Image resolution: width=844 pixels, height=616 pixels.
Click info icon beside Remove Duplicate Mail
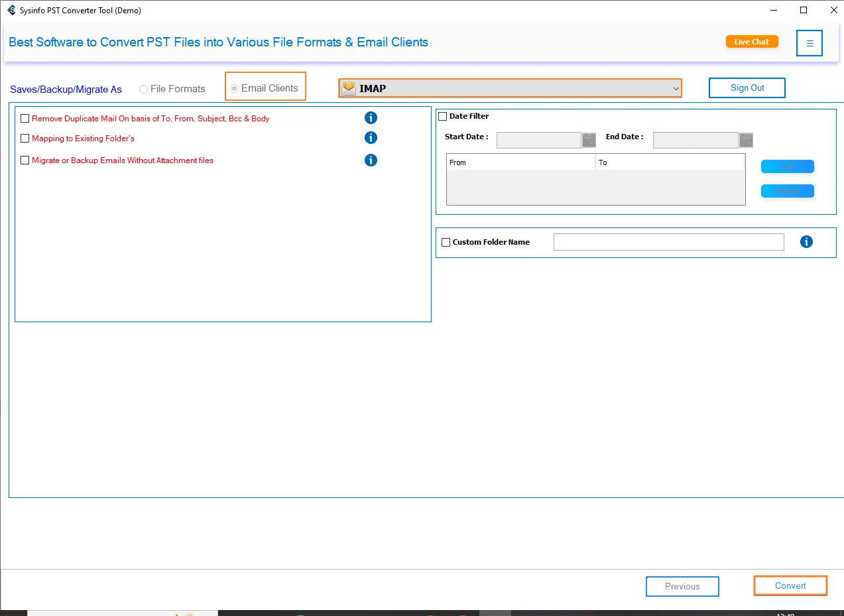point(371,118)
